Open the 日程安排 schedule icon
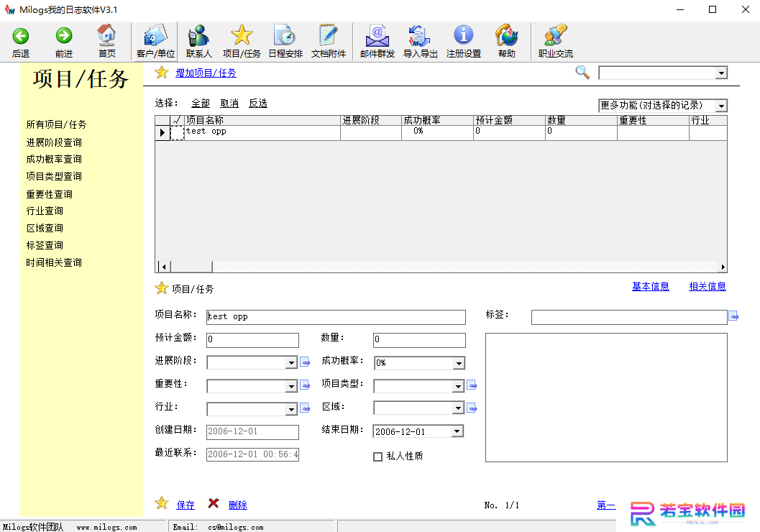This screenshot has width=760, height=532. click(285, 35)
